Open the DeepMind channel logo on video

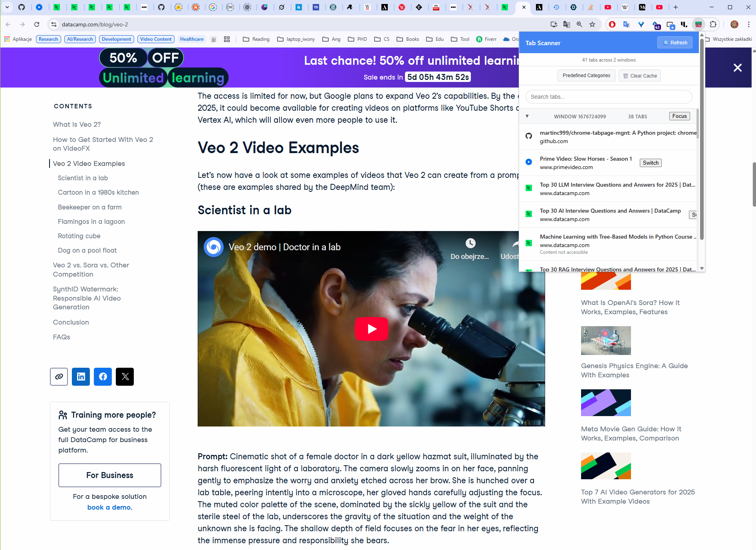[214, 247]
